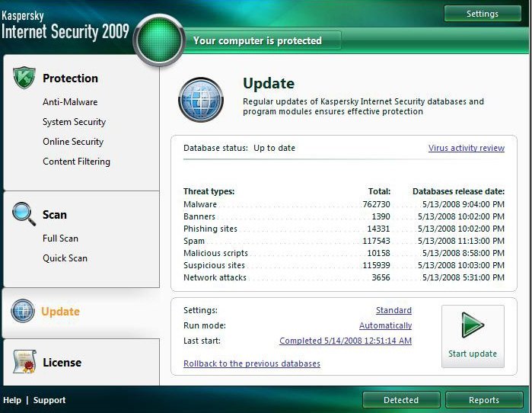Viewport: 532px width, 413px height.
Task: Click the Threat types column header
Action: point(209,191)
